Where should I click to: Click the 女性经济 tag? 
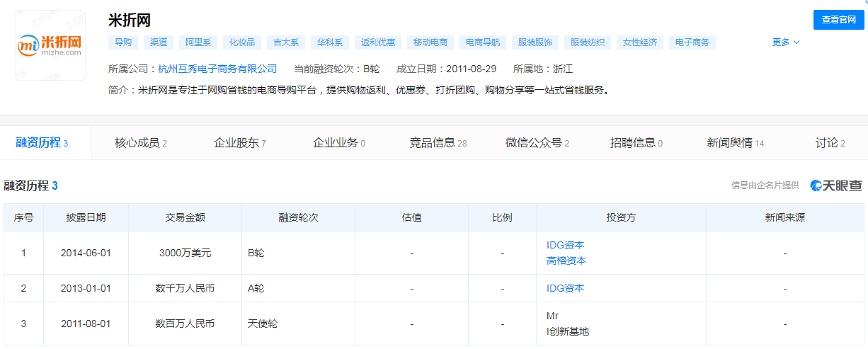[640, 42]
